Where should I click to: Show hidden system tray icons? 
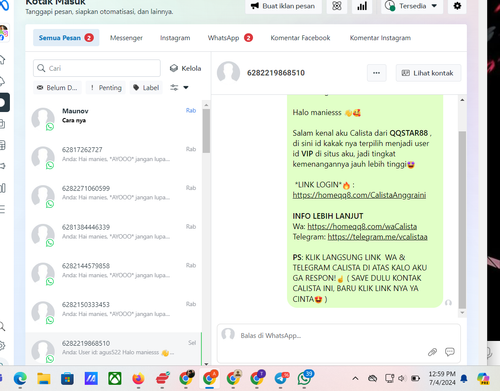pos(355,378)
